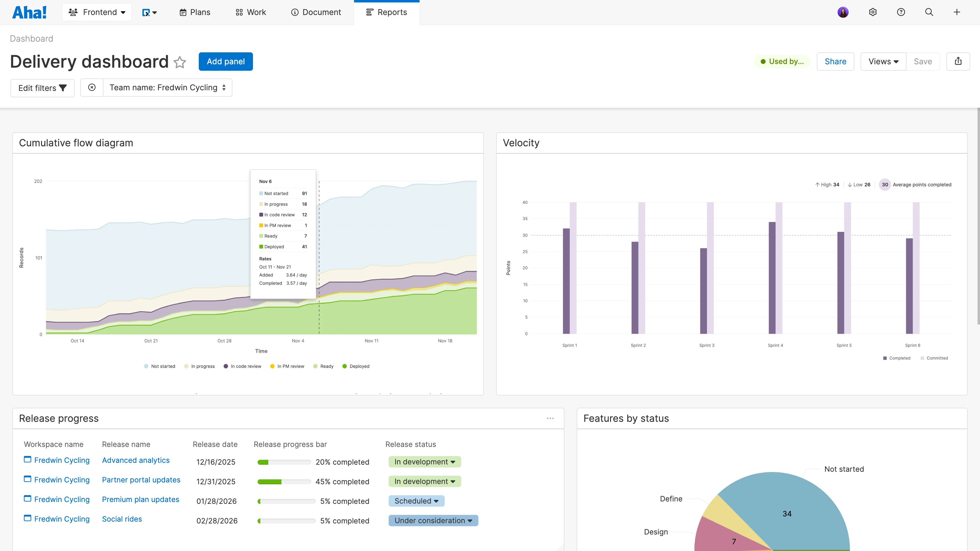Open the Frontend workspace dropdown
The width and height of the screenshot is (980, 551).
click(x=97, y=12)
